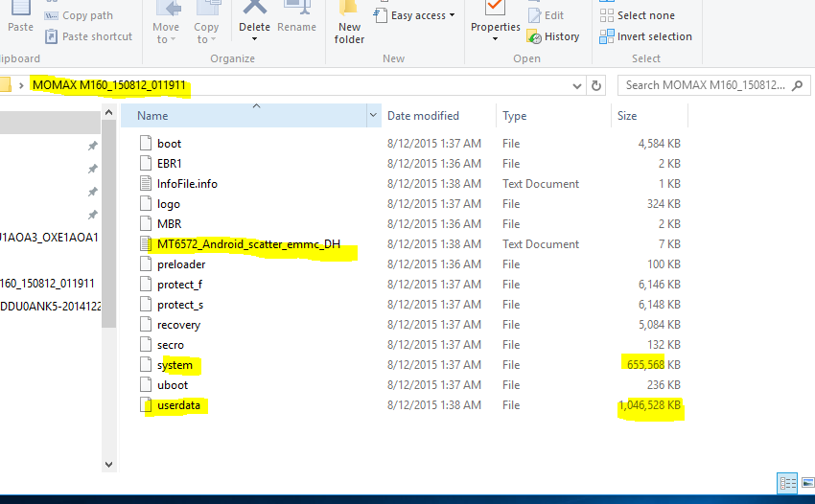
Task: Open file History from ribbon
Action: [553, 36]
